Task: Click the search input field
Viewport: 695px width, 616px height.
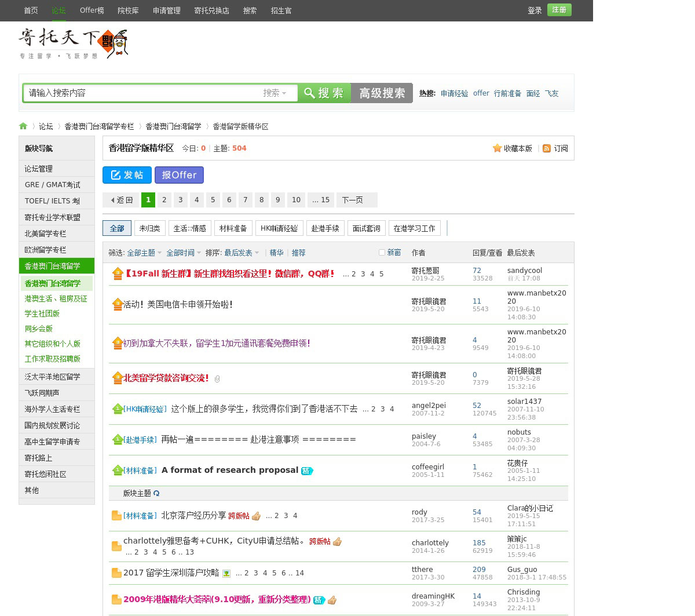Action: click(x=142, y=93)
